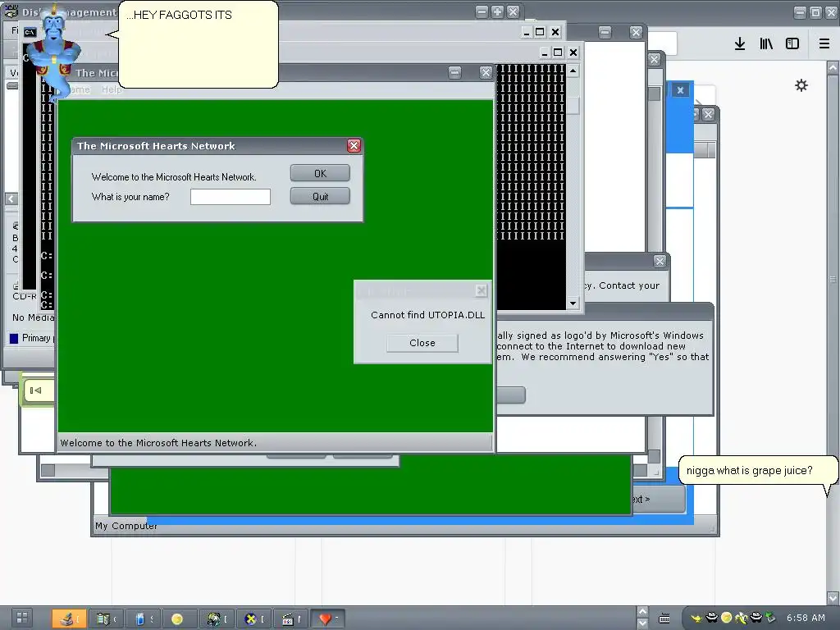Viewport: 840px width, 630px height.
Task: Click the browser scrollbar down arrow
Action: [x=833, y=597]
